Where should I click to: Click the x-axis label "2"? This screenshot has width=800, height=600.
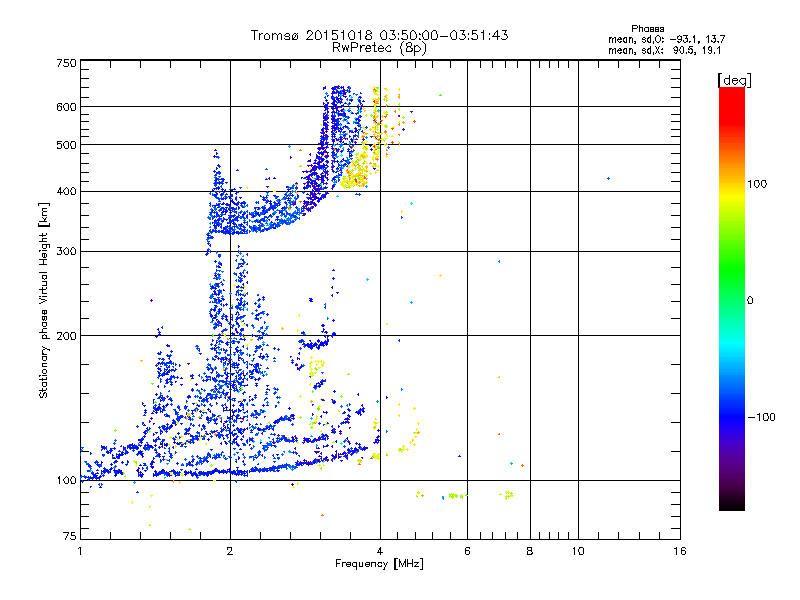click(x=230, y=551)
